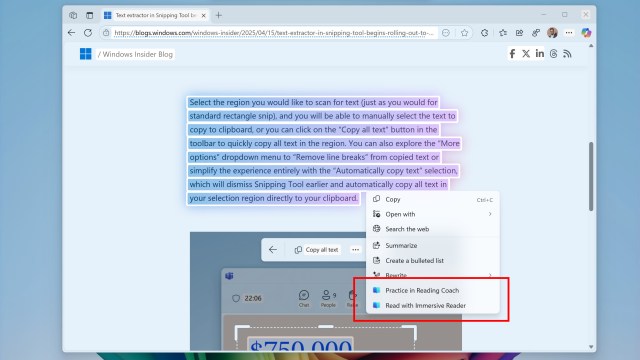640x360 pixels.
Task: Click the ellipsis in embedded Snipping toolbar
Action: [356, 249]
